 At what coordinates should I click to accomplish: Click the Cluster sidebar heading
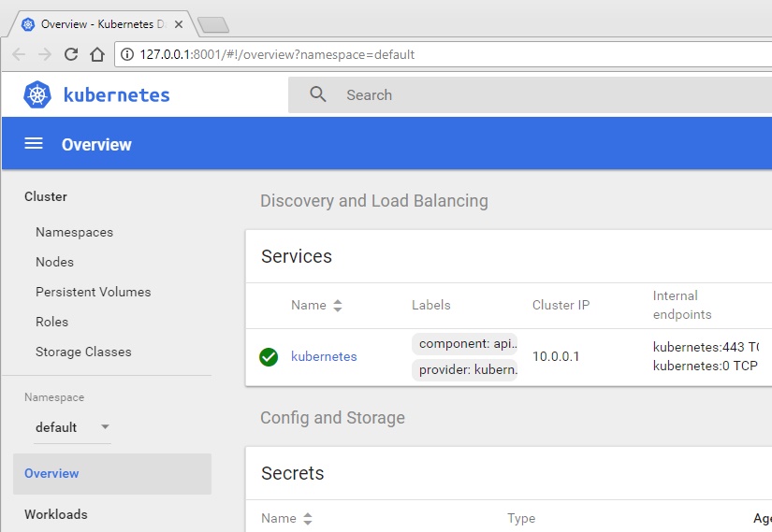(x=45, y=196)
